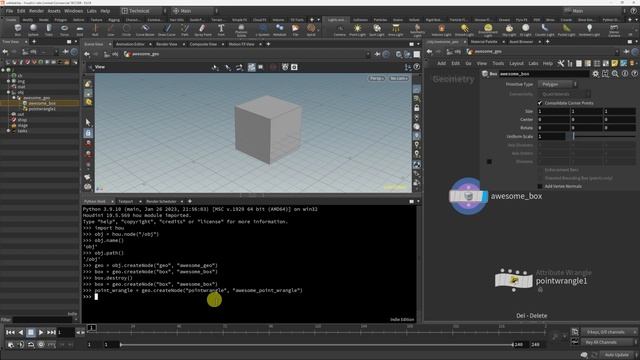Screen dimensions: 640x360
Task: Expand the tasks tree node
Action: pos(8,131)
